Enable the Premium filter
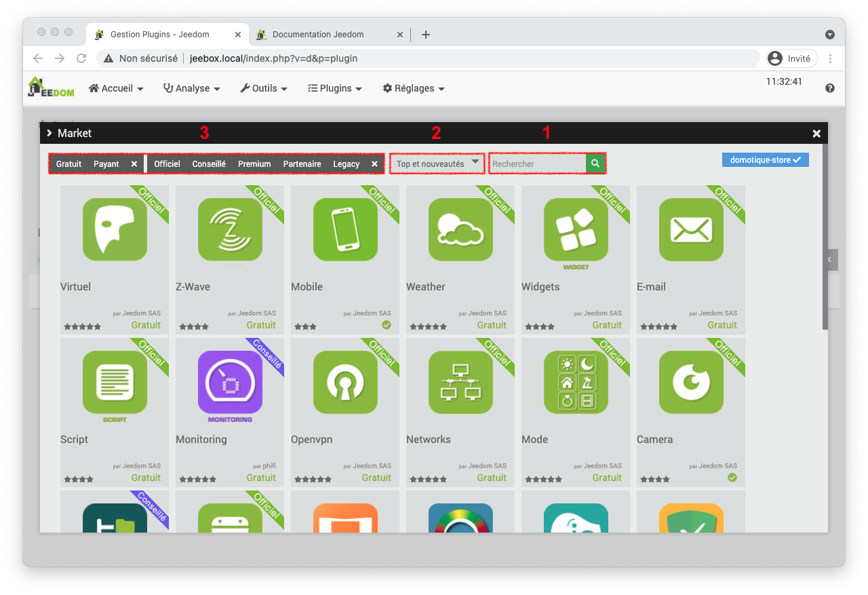The width and height of the screenshot is (868, 595). pyautogui.click(x=254, y=164)
